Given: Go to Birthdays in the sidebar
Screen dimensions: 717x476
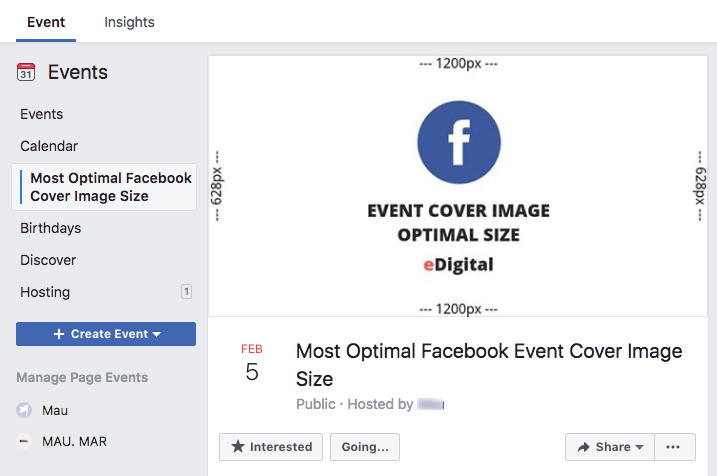Looking at the screenshot, I should pos(50,228).
